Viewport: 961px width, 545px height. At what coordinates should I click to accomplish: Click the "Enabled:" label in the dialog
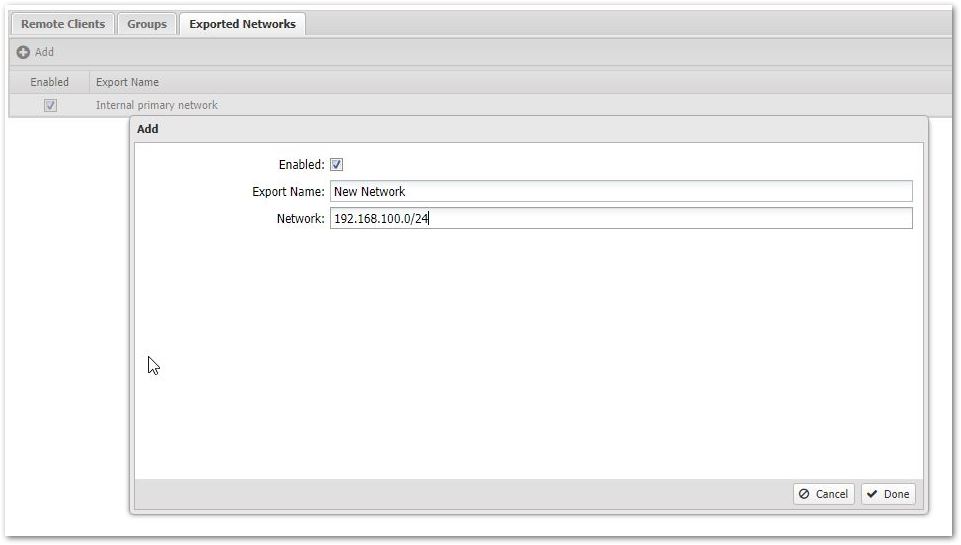pos(301,165)
